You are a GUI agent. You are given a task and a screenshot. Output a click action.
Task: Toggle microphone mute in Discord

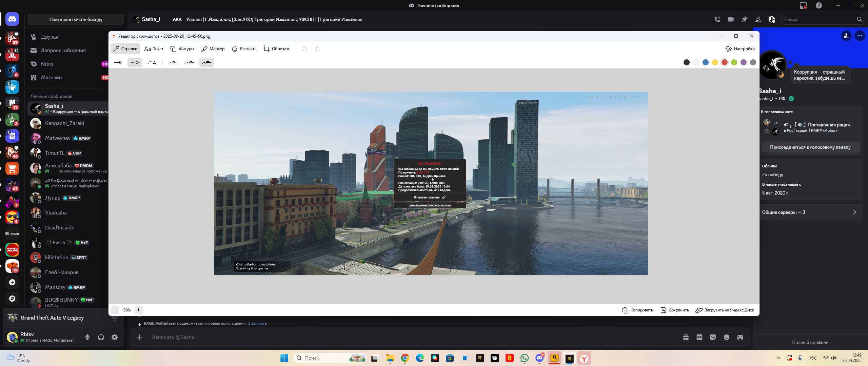(x=87, y=337)
